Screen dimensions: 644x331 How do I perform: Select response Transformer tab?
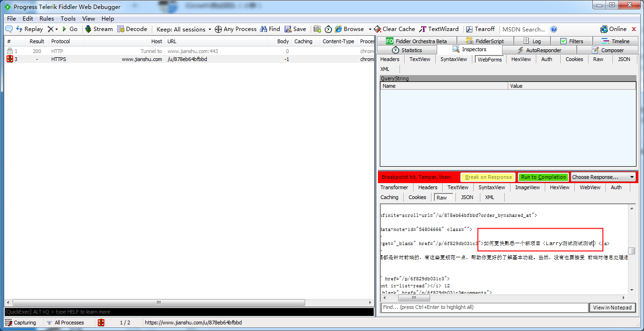[x=394, y=187]
